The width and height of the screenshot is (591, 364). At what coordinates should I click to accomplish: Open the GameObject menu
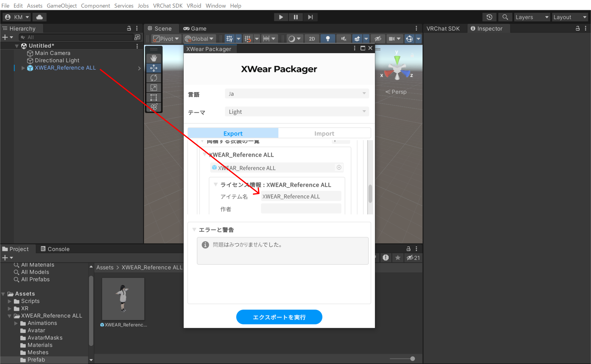tap(62, 5)
